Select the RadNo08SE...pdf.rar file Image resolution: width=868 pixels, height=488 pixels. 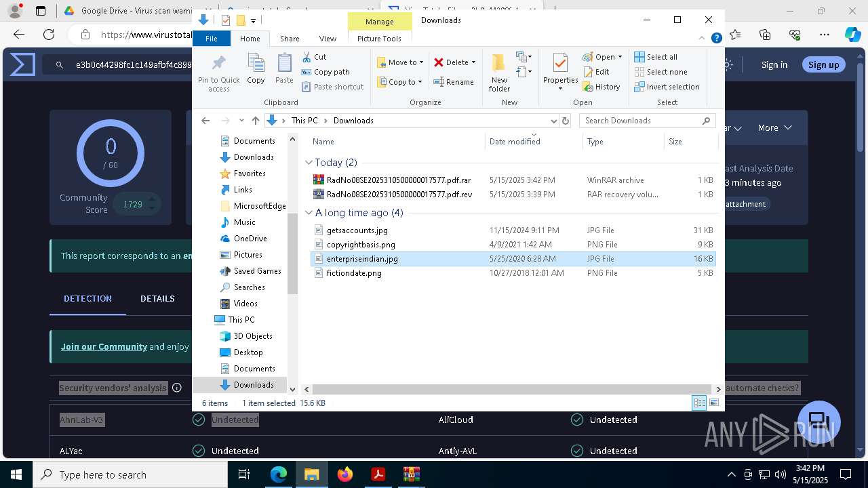pos(513,180)
